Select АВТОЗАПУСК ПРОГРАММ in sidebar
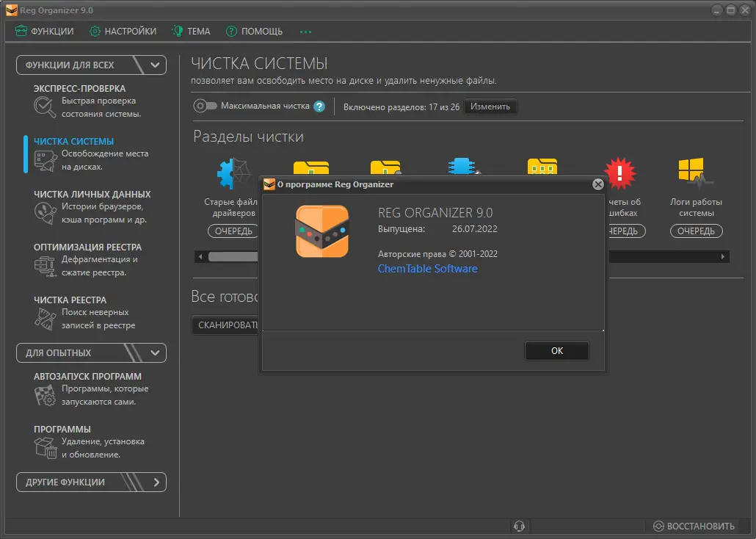756x539 pixels. [88, 377]
